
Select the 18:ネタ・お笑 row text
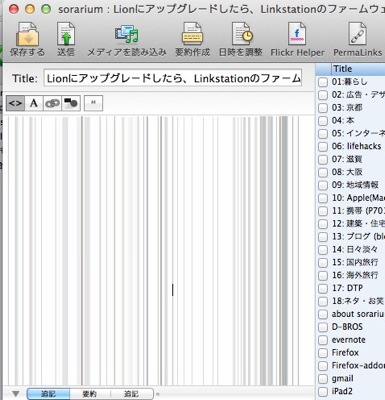click(x=358, y=301)
